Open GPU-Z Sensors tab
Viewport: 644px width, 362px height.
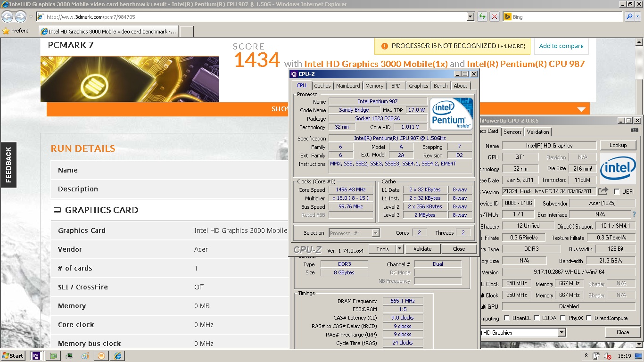(x=512, y=132)
